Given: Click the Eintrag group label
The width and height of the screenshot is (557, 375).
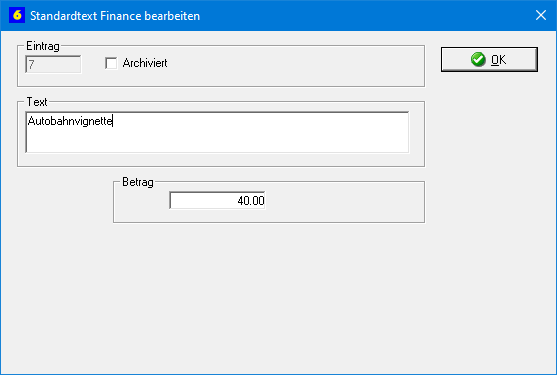Looking at the screenshot, I should click(43, 46).
